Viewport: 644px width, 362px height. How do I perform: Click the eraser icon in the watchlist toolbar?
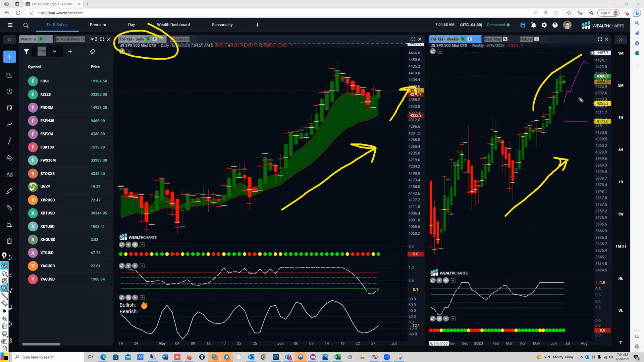click(93, 51)
